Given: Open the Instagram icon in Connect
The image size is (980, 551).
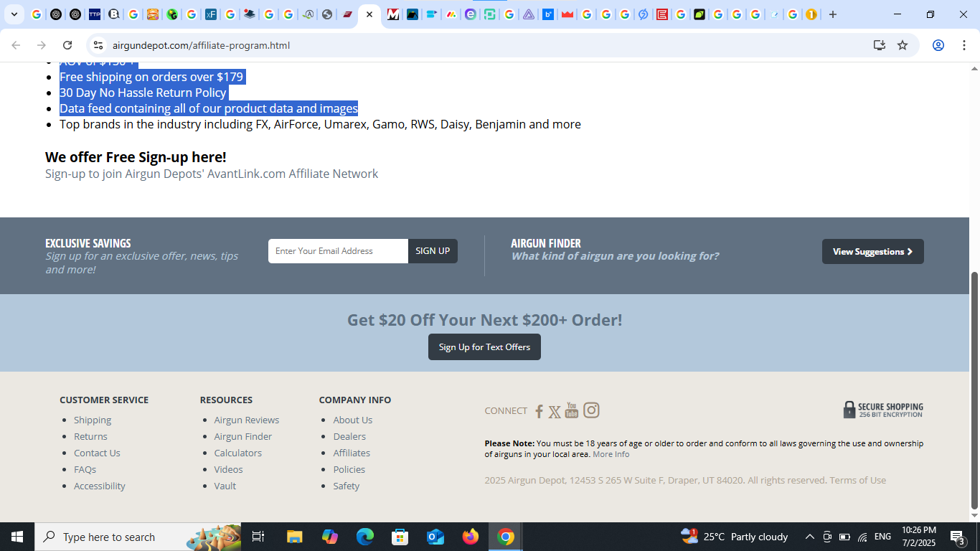Looking at the screenshot, I should (x=591, y=410).
